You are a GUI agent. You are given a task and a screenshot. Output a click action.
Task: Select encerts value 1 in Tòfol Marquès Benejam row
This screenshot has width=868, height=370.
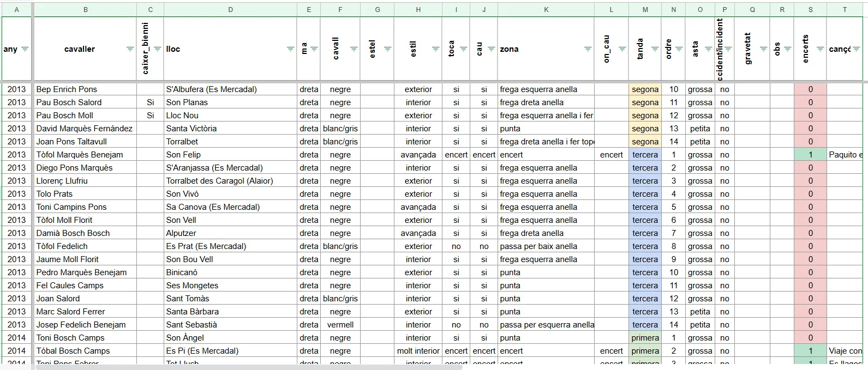[x=810, y=155]
